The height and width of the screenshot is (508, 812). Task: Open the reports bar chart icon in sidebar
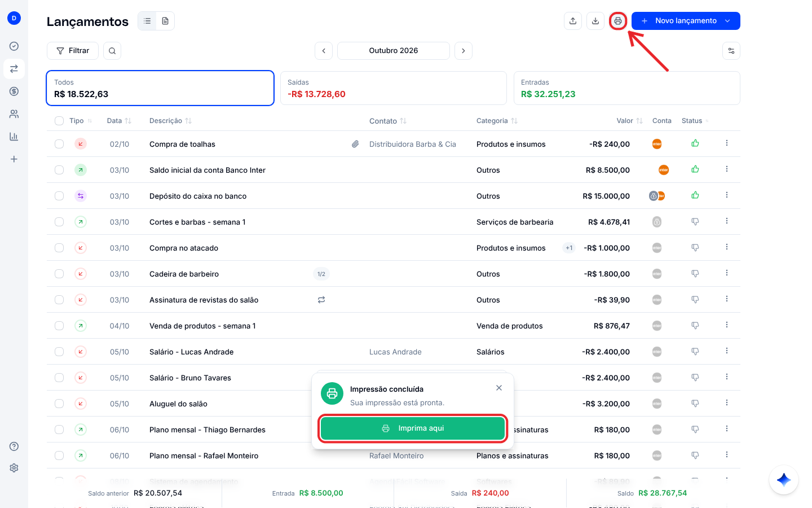(14, 137)
